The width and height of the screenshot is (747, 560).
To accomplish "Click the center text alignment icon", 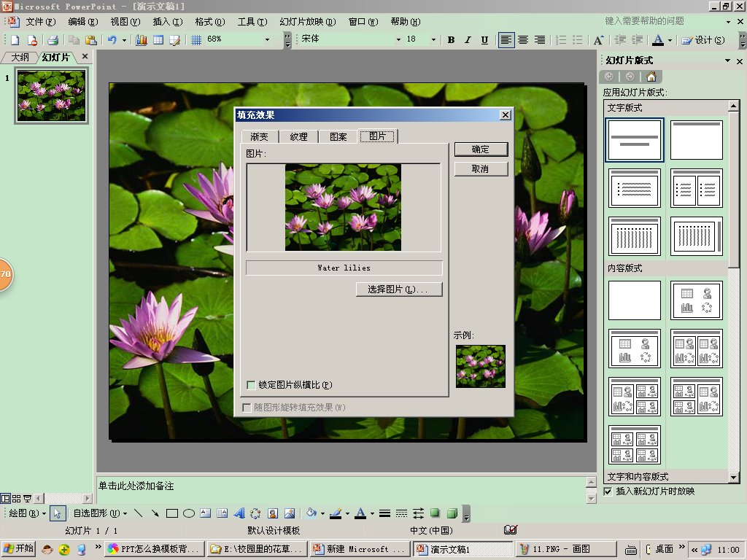I will click(523, 40).
